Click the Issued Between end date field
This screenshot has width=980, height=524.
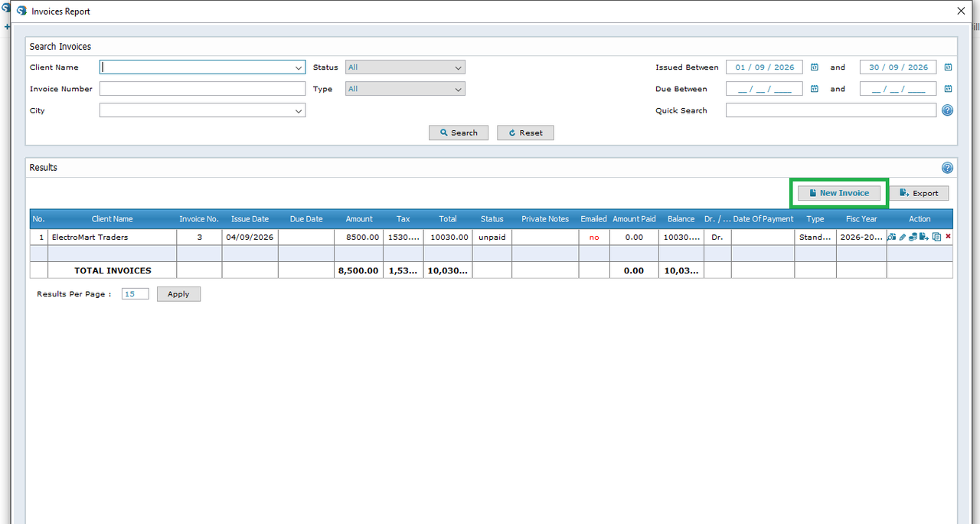click(898, 67)
